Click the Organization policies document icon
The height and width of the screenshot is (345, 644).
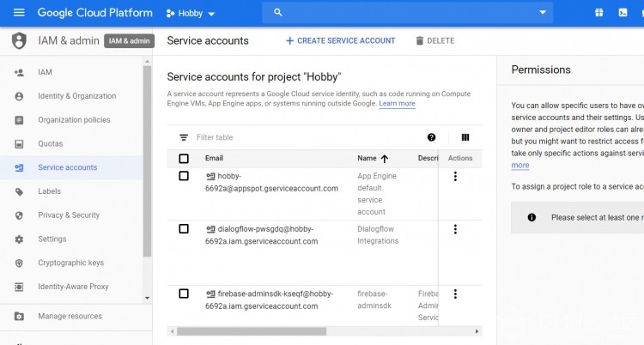[19, 120]
